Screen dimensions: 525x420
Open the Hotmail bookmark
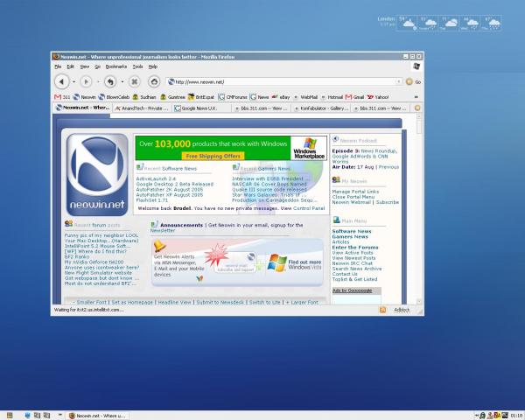(x=332, y=97)
